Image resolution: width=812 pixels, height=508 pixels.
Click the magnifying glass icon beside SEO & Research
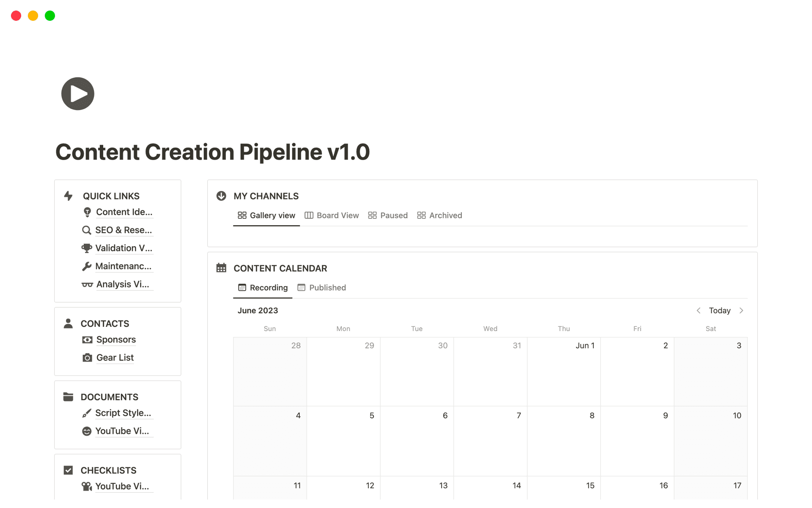coord(87,230)
